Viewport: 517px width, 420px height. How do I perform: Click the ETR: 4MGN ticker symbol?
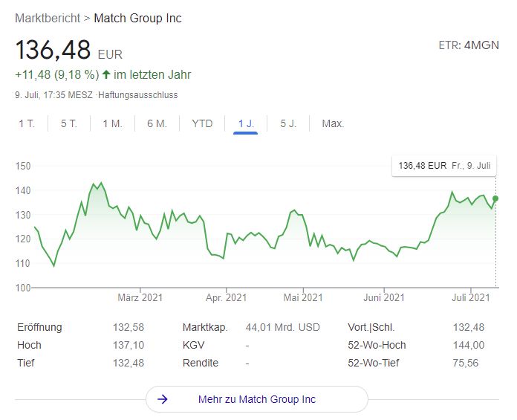469,45
